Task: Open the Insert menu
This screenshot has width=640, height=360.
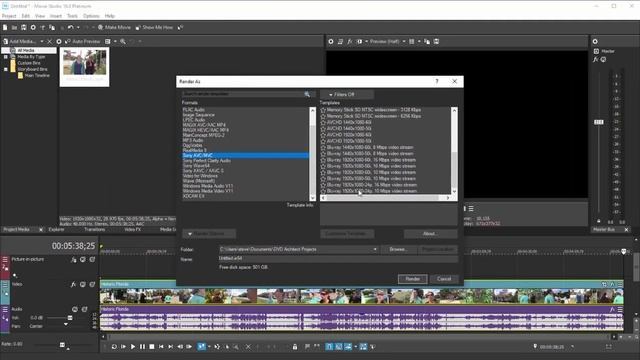Action: pos(56,16)
